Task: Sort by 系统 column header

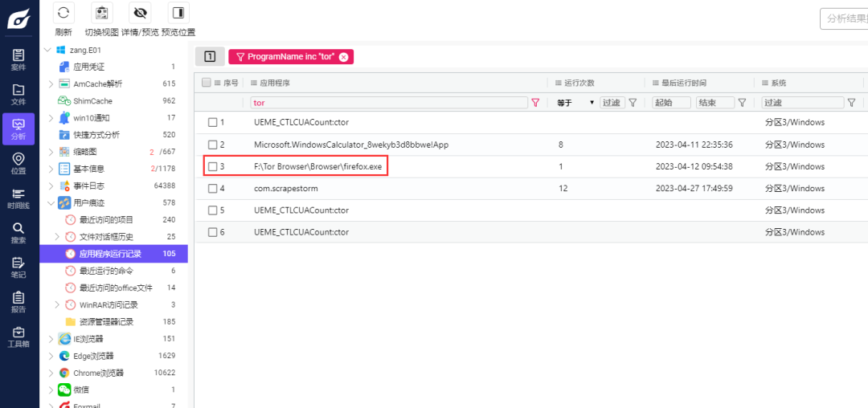Action: (x=778, y=83)
